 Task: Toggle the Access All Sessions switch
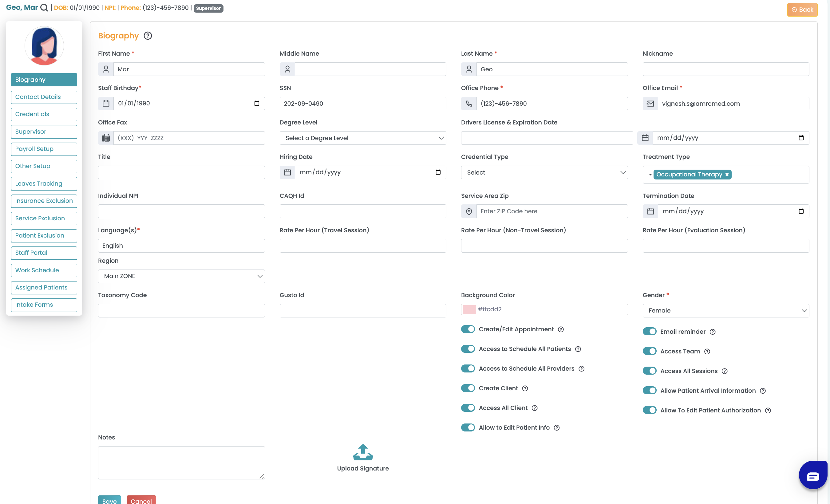(x=650, y=371)
